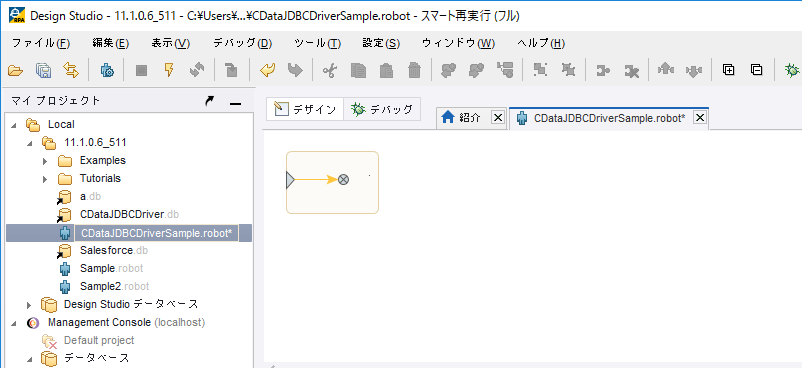Click the end step circle-x in workflow

[x=344, y=180]
